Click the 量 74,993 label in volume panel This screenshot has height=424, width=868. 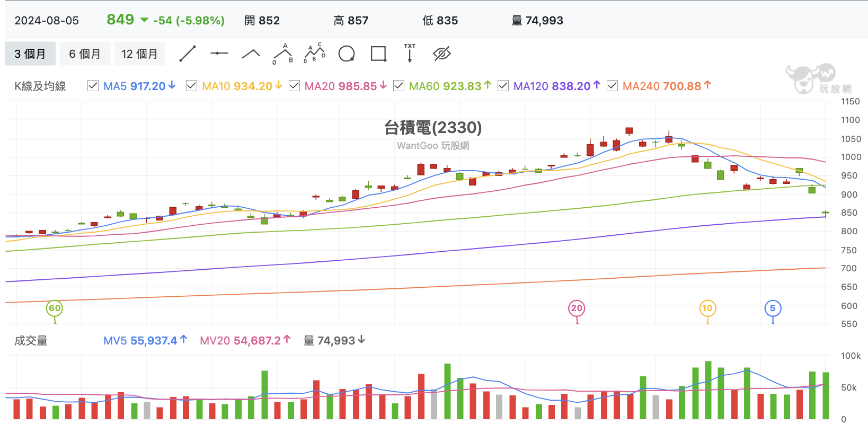click(334, 340)
